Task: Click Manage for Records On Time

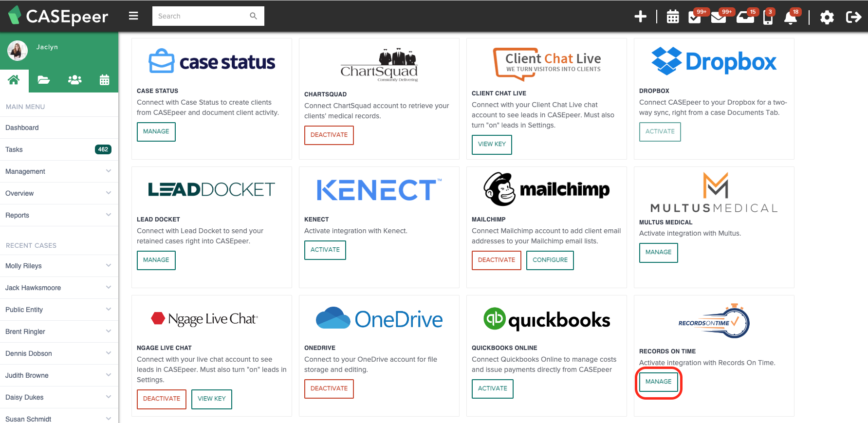Action: pos(659,382)
